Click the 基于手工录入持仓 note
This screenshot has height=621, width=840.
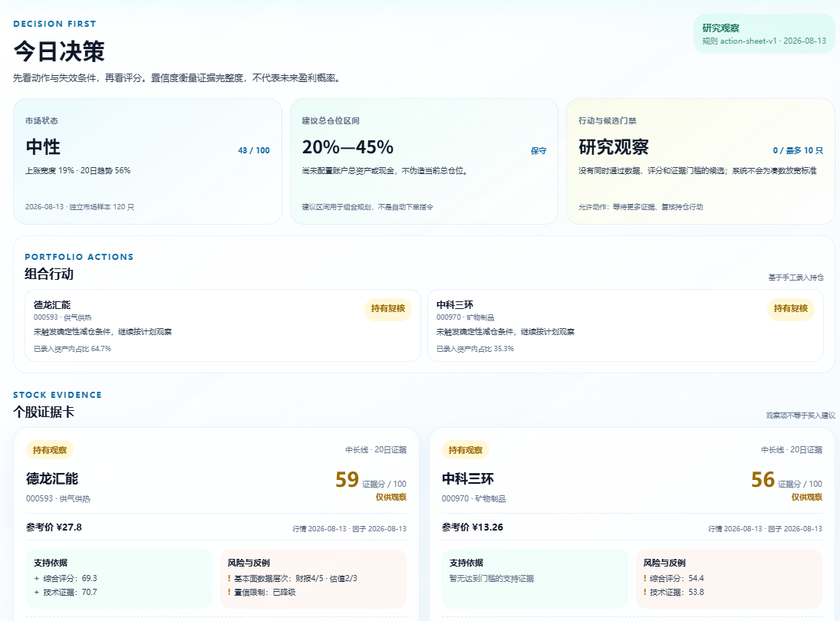tap(796, 278)
